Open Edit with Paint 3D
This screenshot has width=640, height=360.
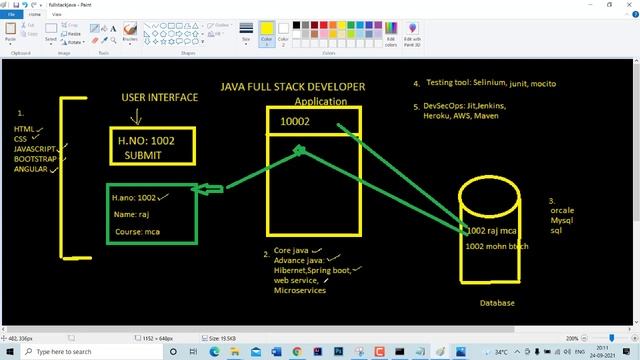(412, 34)
